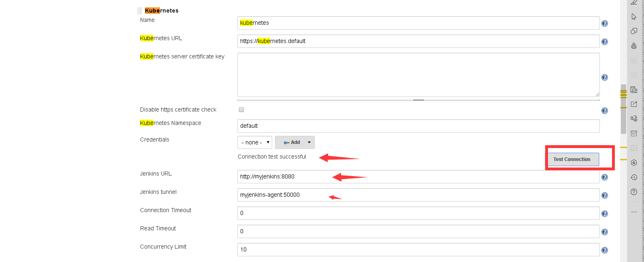The width and height of the screenshot is (644, 262).
Task: Click the Read Timeout input field
Action: [x=418, y=231]
